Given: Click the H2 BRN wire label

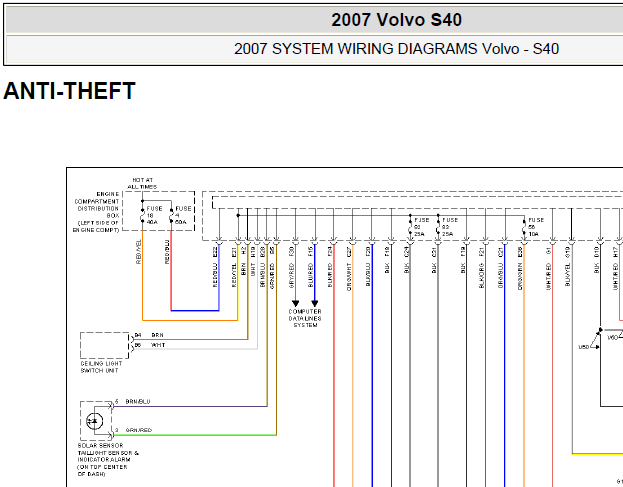Looking at the screenshot, I should [244, 261].
